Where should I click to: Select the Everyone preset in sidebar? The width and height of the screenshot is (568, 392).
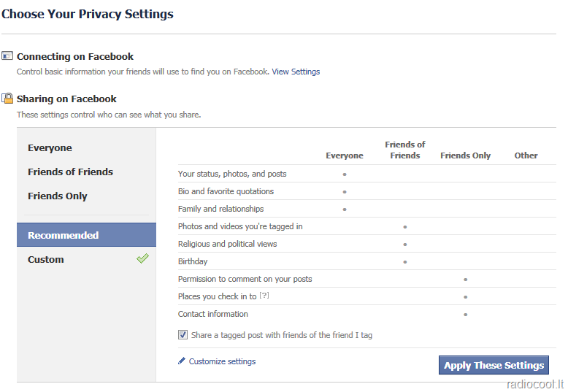(50, 147)
